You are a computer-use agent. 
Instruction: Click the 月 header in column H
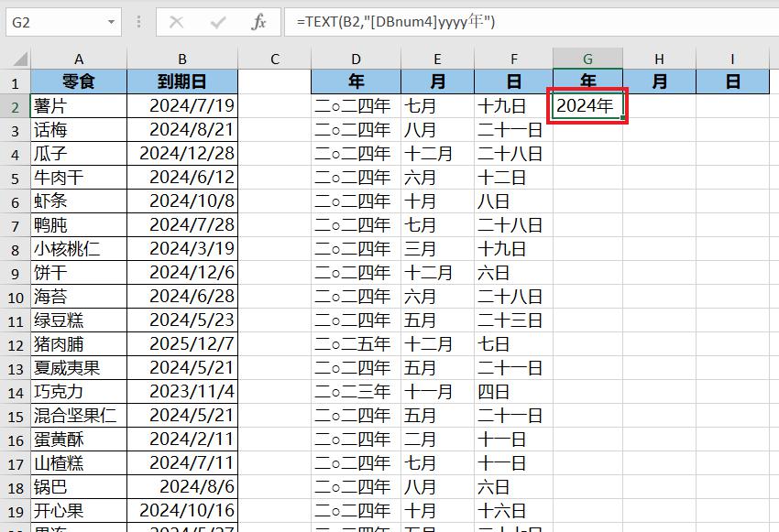point(659,81)
